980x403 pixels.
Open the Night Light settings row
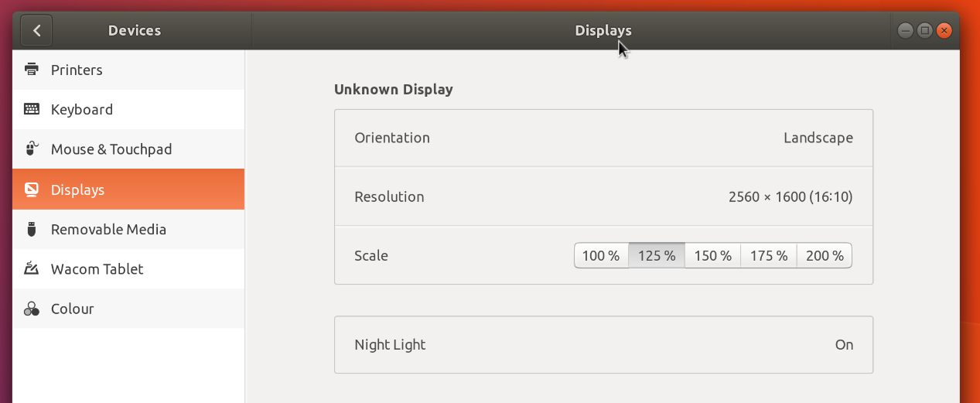click(x=603, y=345)
